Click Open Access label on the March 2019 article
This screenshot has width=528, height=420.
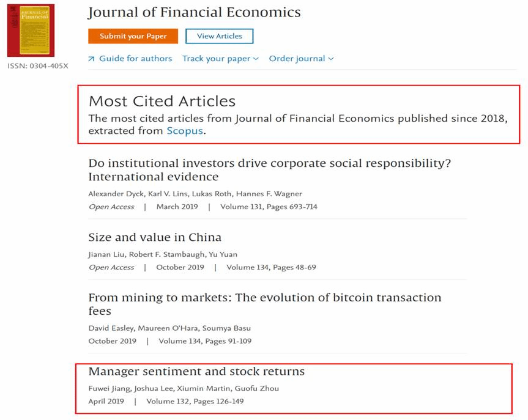pyautogui.click(x=111, y=207)
